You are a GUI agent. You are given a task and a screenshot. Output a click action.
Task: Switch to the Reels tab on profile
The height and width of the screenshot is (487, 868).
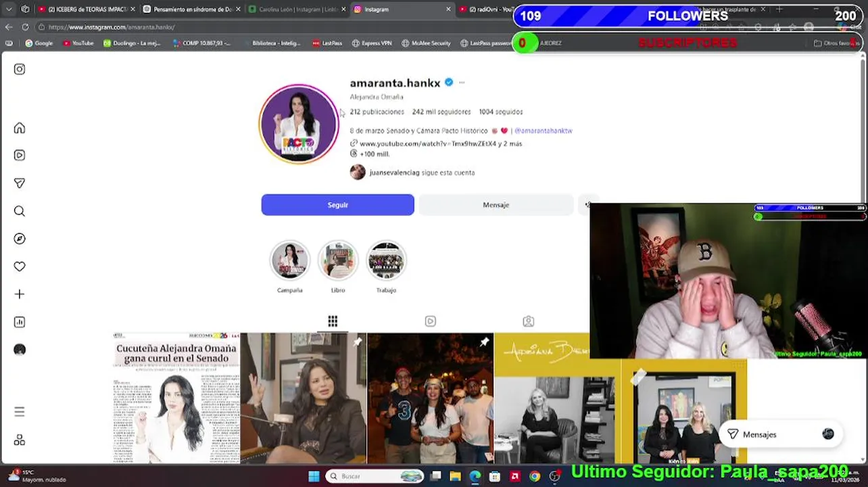[x=431, y=321]
